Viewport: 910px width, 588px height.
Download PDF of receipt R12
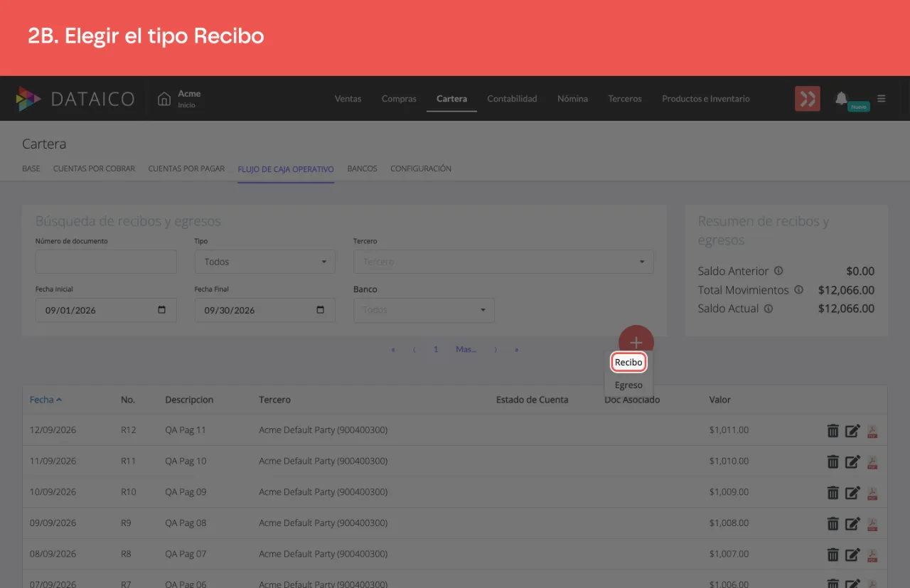tap(872, 431)
